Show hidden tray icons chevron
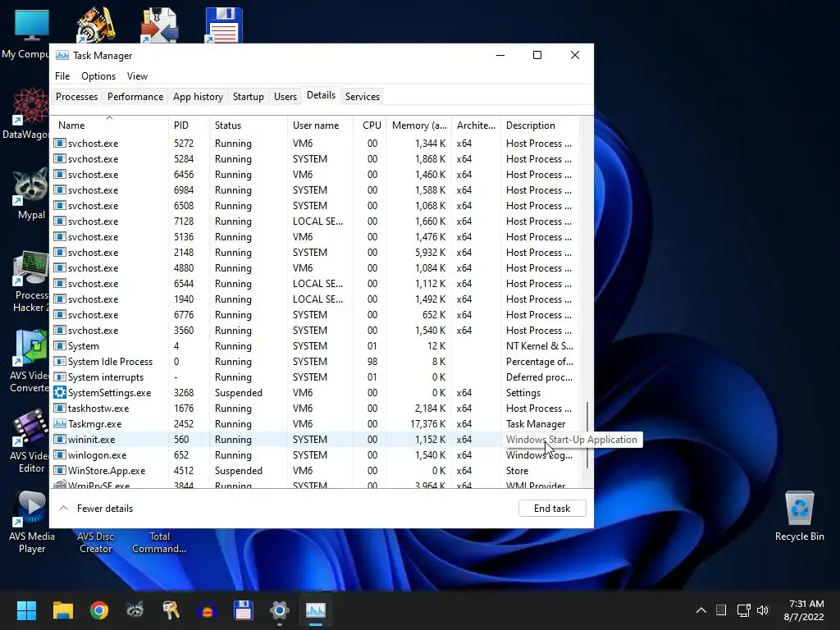The height and width of the screenshot is (630, 840). 701,610
